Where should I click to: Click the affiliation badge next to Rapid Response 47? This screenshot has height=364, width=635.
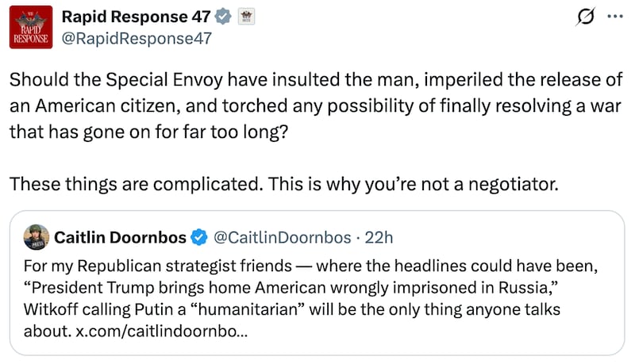(x=246, y=17)
